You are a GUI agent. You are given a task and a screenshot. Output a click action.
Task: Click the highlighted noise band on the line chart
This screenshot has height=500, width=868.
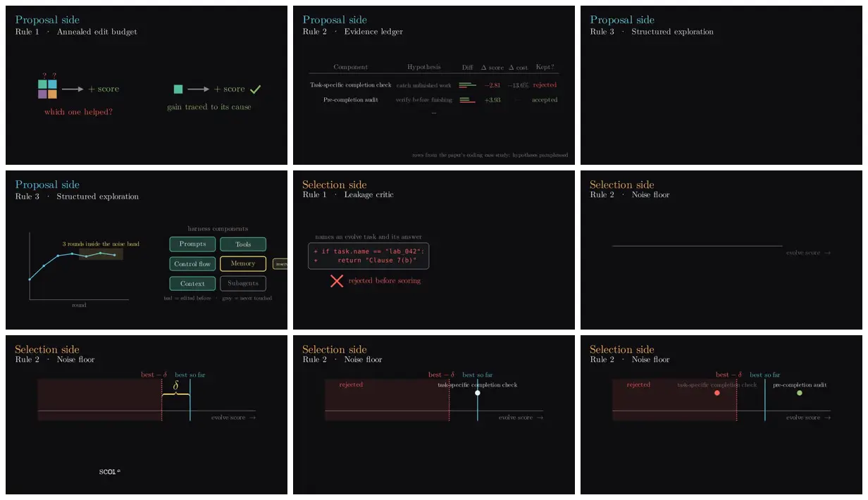(x=101, y=254)
